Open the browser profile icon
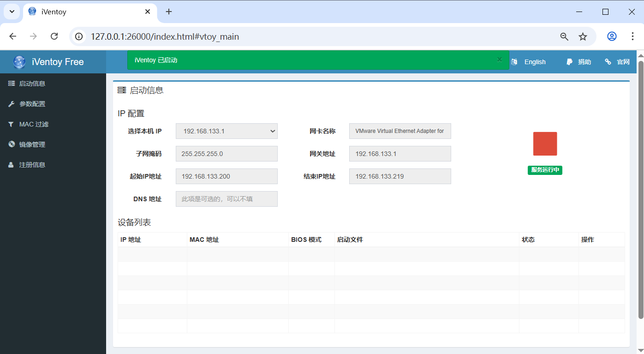The height and width of the screenshot is (354, 644). pyautogui.click(x=612, y=36)
